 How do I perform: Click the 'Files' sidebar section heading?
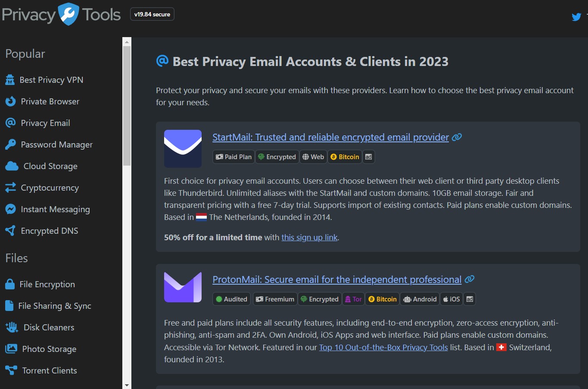click(16, 258)
